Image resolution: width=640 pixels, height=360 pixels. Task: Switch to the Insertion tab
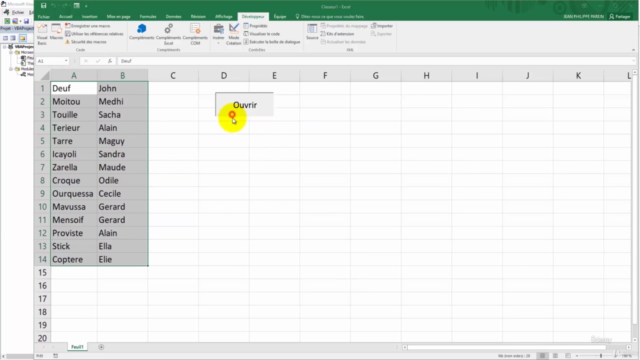pos(89,17)
